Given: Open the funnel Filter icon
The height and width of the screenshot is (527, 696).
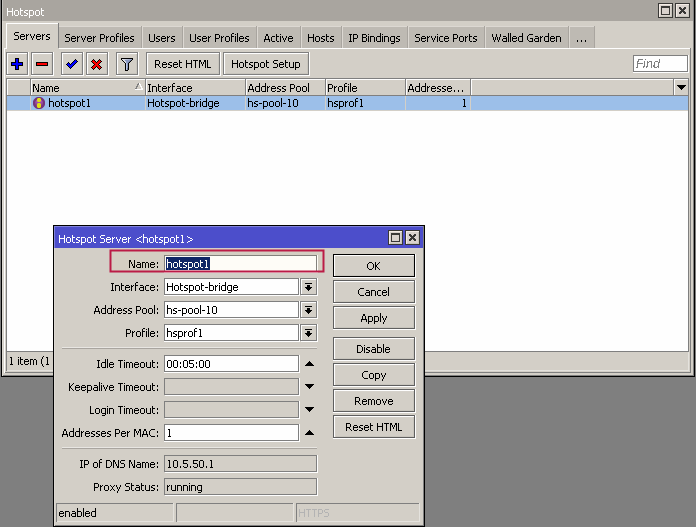Looking at the screenshot, I should [x=126, y=64].
